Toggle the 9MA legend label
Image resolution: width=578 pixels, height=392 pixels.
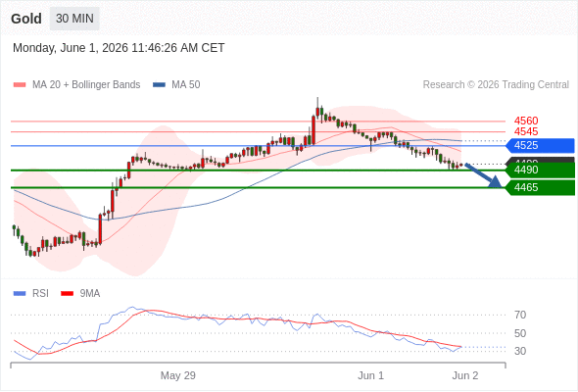coord(90,294)
